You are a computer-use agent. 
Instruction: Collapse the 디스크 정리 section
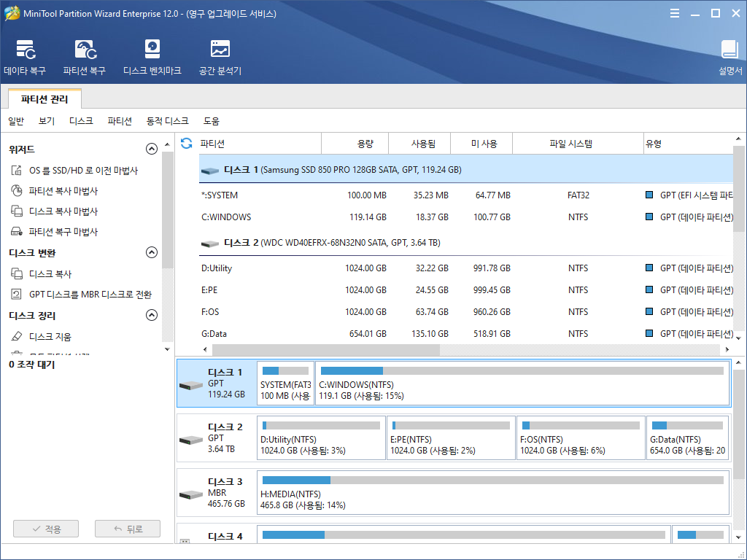[x=152, y=315]
